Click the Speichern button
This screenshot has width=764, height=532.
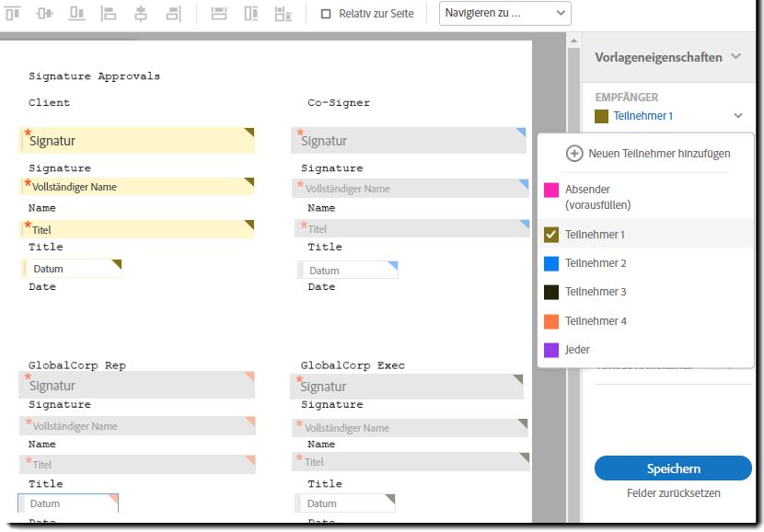click(673, 468)
